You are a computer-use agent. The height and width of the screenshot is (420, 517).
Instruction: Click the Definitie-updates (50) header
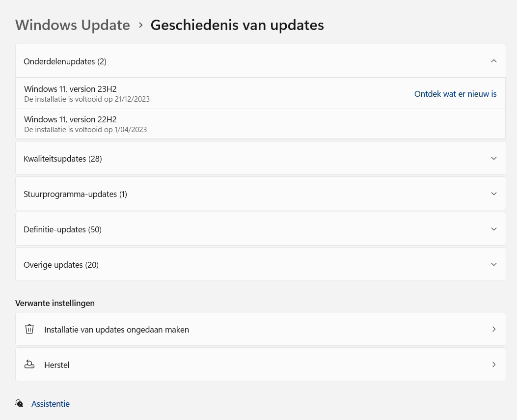click(62, 229)
